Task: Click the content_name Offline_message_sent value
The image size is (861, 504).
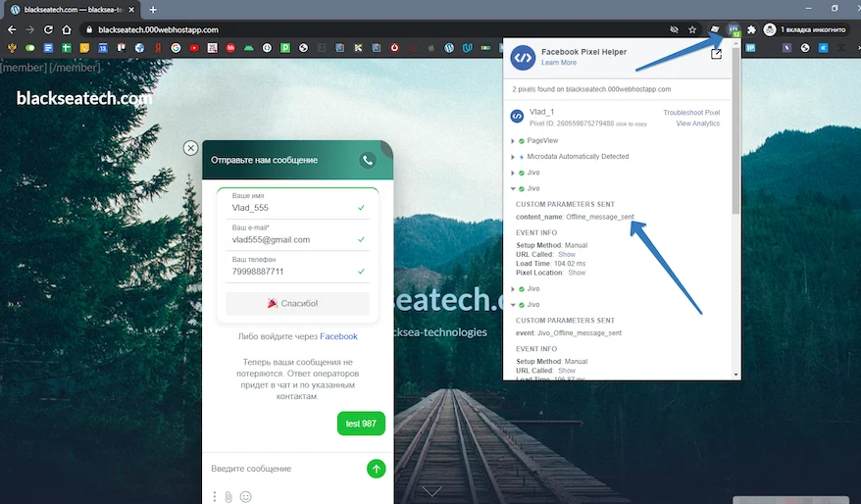Action: (x=599, y=217)
